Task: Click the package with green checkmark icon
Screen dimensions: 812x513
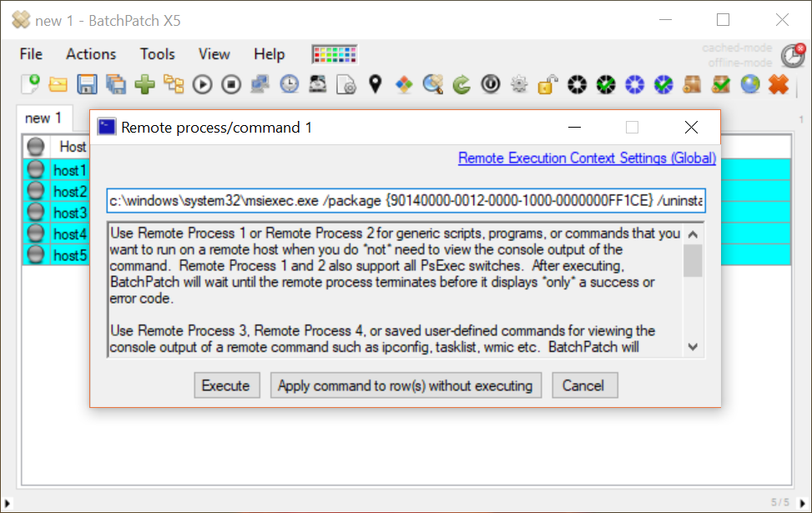Action: tap(721, 84)
